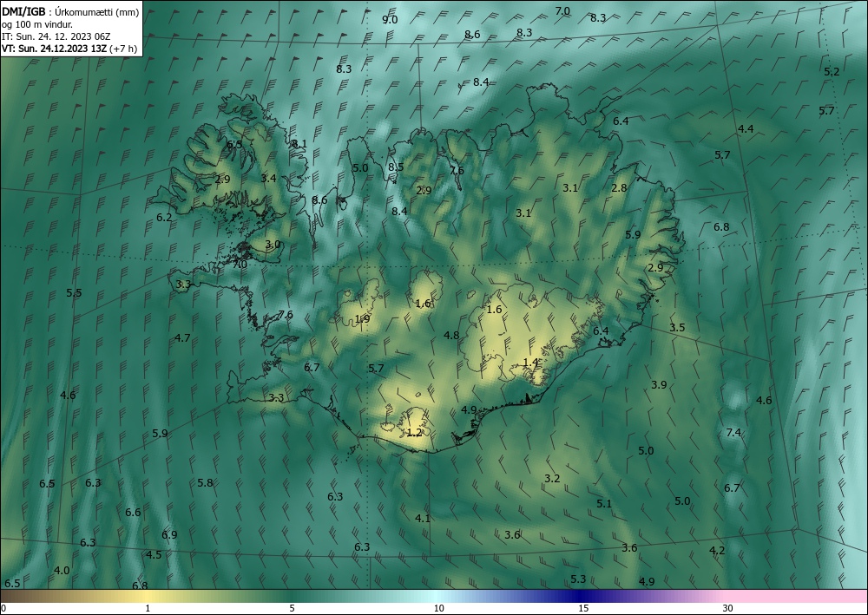Click the 1.9 value on the glacier

tap(362, 318)
